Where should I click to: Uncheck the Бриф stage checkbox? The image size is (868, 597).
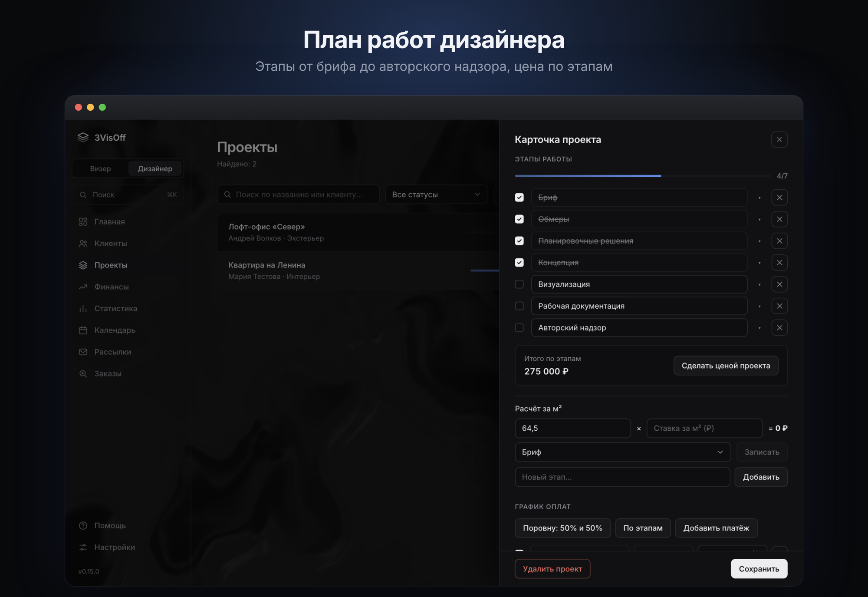519,198
